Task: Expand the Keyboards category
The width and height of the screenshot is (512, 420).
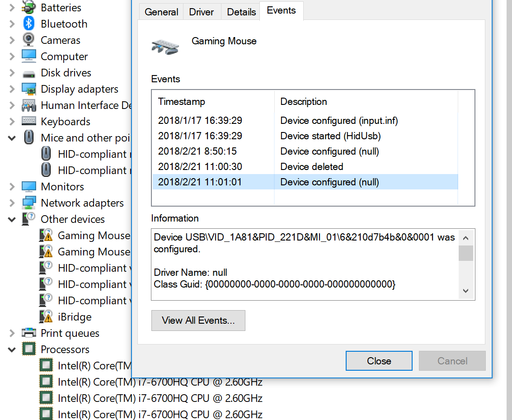Action: tap(12, 122)
